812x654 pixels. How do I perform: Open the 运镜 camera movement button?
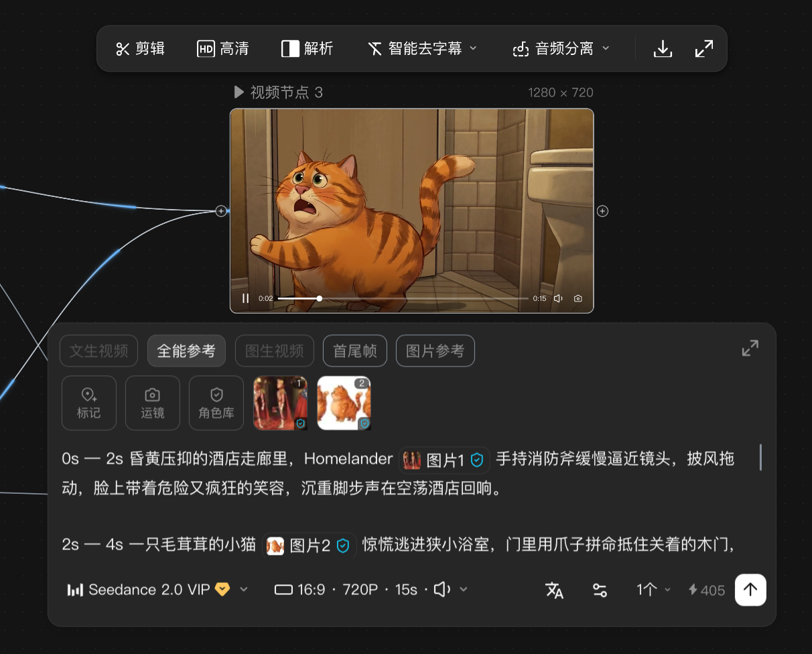[x=153, y=403]
